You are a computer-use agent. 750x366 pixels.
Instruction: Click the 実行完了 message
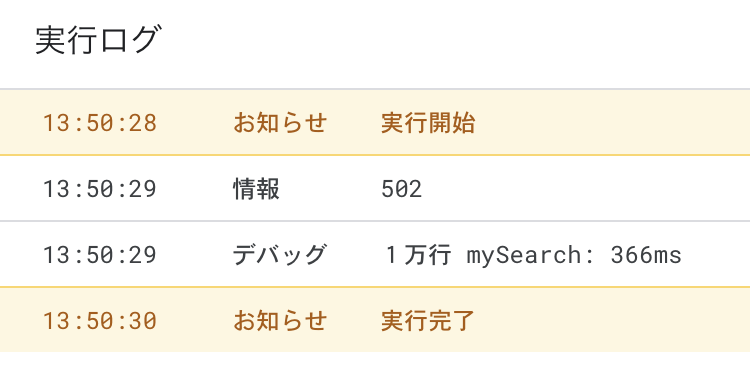coord(428,321)
